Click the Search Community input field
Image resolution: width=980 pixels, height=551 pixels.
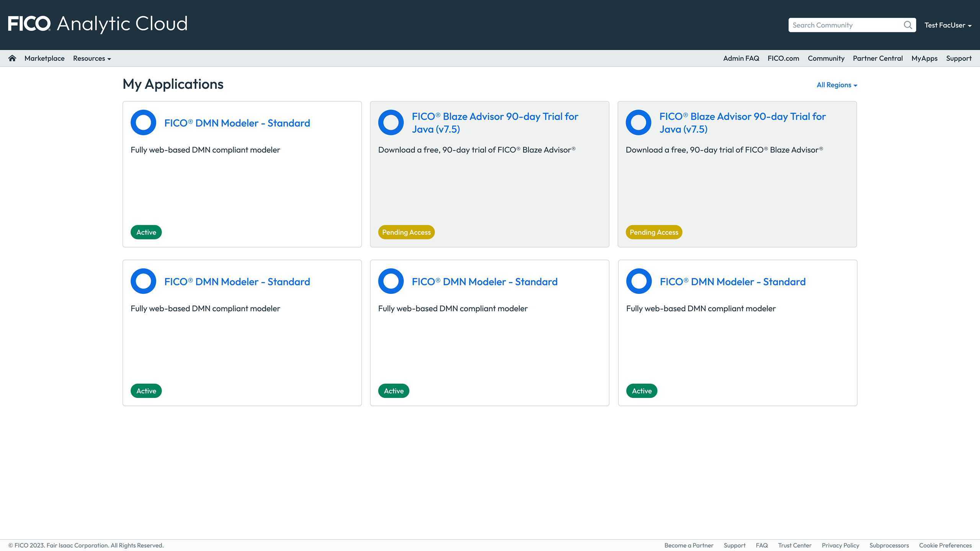(844, 25)
